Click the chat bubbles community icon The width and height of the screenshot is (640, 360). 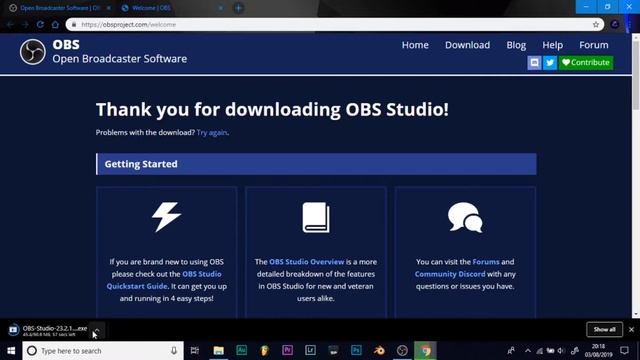click(x=465, y=217)
